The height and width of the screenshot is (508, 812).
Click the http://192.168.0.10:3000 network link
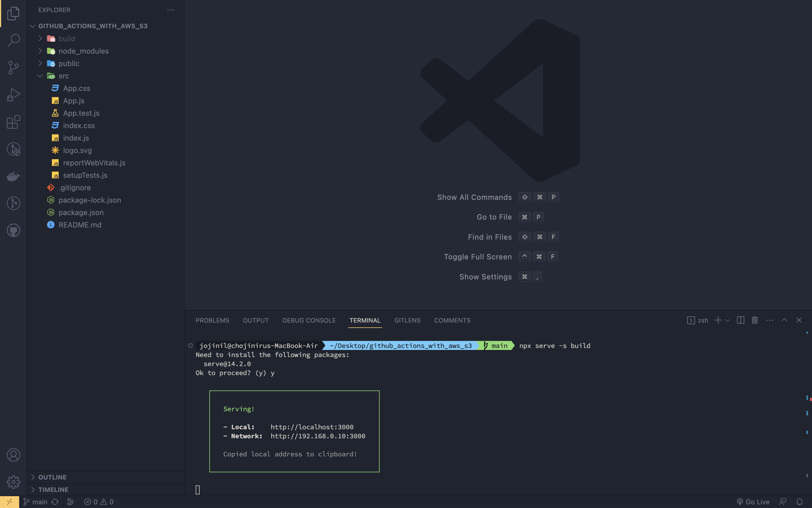[x=318, y=436]
